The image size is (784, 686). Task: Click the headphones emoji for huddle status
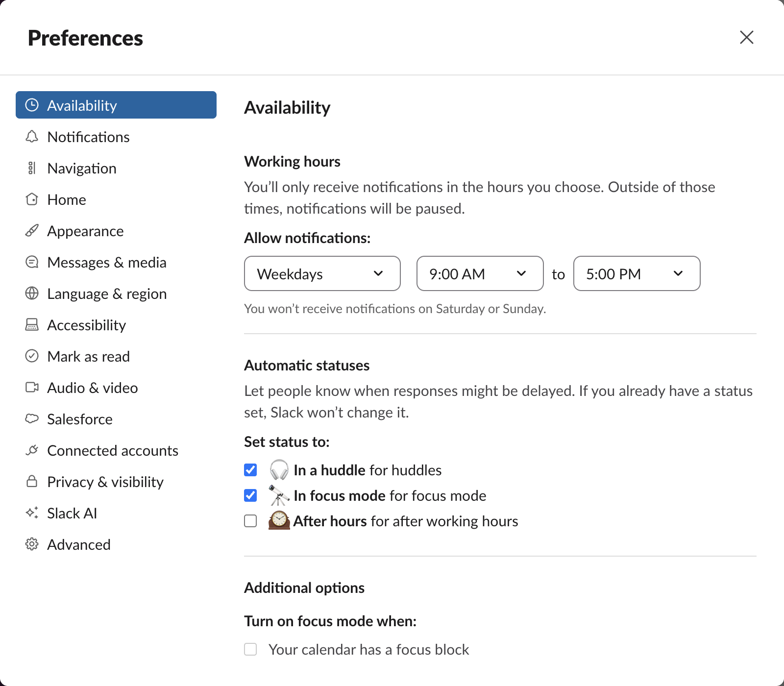click(x=279, y=470)
